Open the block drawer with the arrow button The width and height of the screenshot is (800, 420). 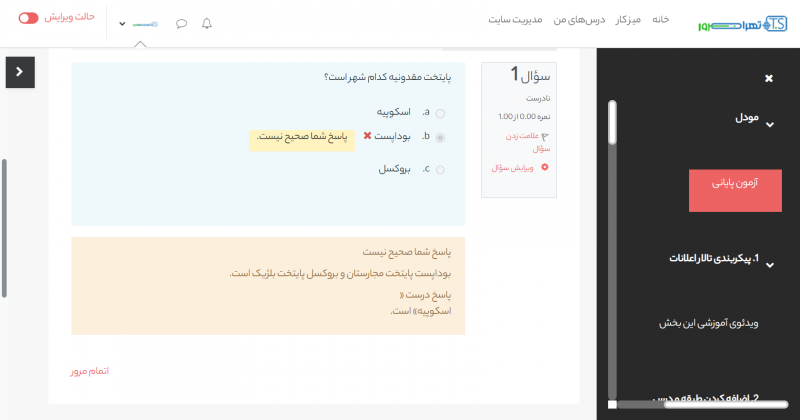pos(19,71)
